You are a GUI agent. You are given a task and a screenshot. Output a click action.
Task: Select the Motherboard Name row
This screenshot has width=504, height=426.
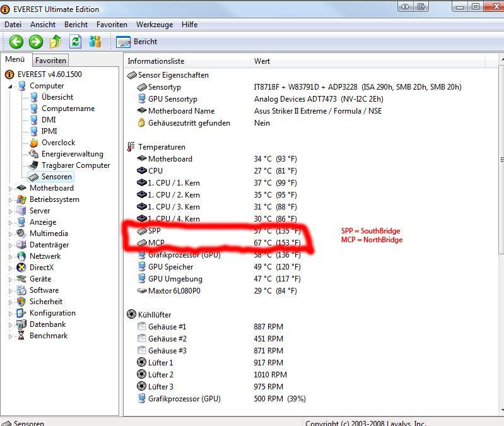259,111
